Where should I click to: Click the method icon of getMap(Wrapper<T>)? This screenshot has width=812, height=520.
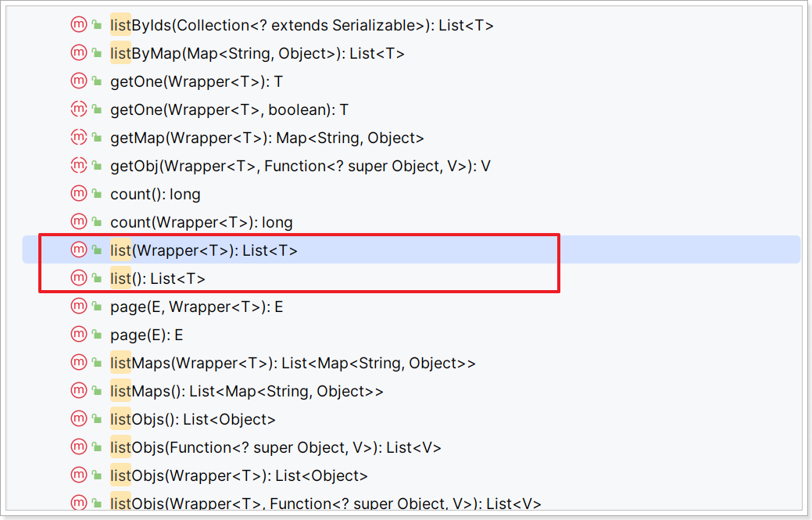tap(79, 137)
